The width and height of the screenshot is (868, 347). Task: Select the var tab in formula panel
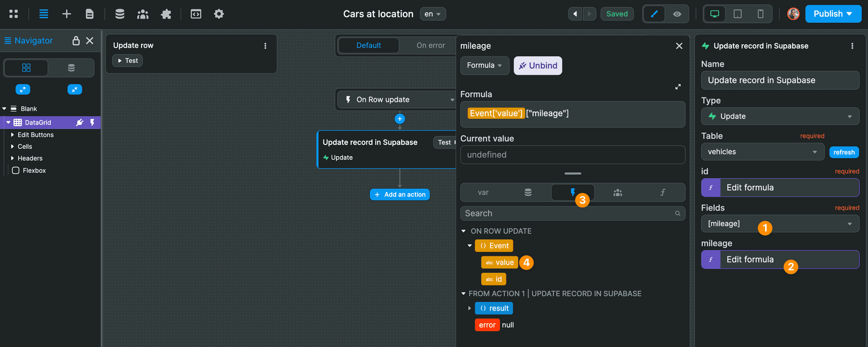click(x=483, y=192)
